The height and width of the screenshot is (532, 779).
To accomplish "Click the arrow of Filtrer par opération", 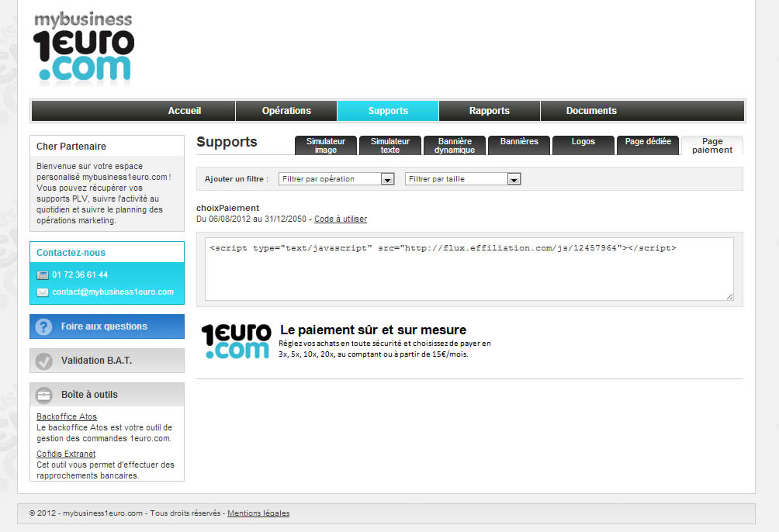I will pyautogui.click(x=387, y=179).
